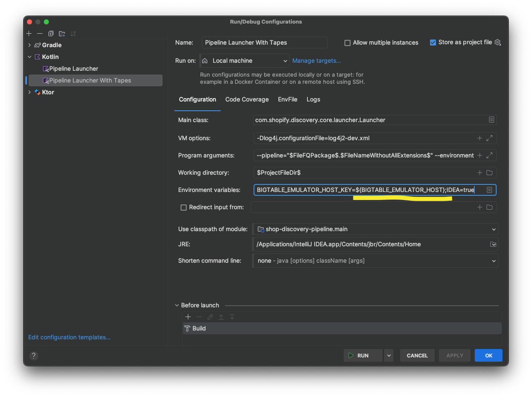This screenshot has width=532, height=397.
Task: Open the Manage targets link
Action: coord(317,61)
